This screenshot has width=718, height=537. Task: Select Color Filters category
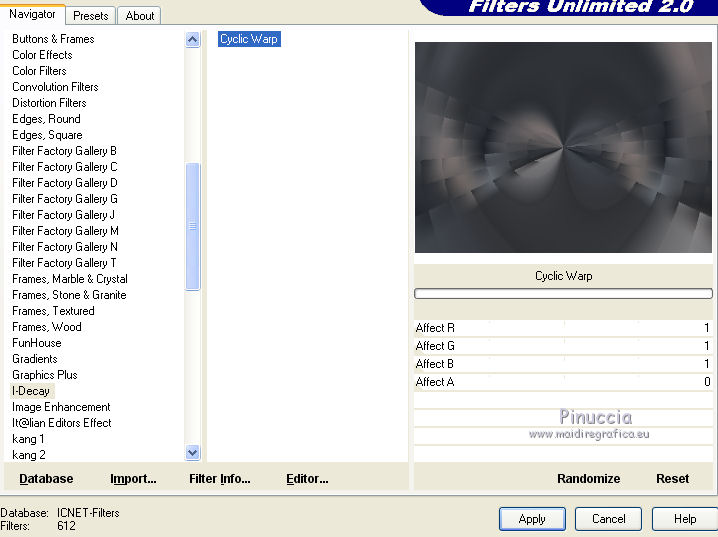coord(39,71)
